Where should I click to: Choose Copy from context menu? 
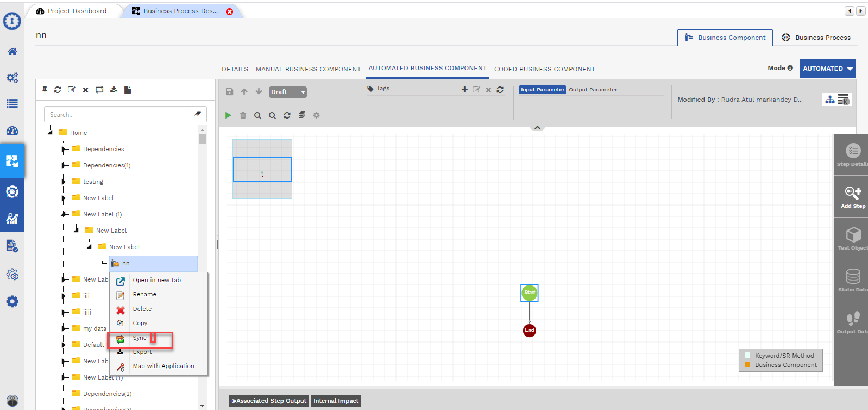(x=140, y=323)
